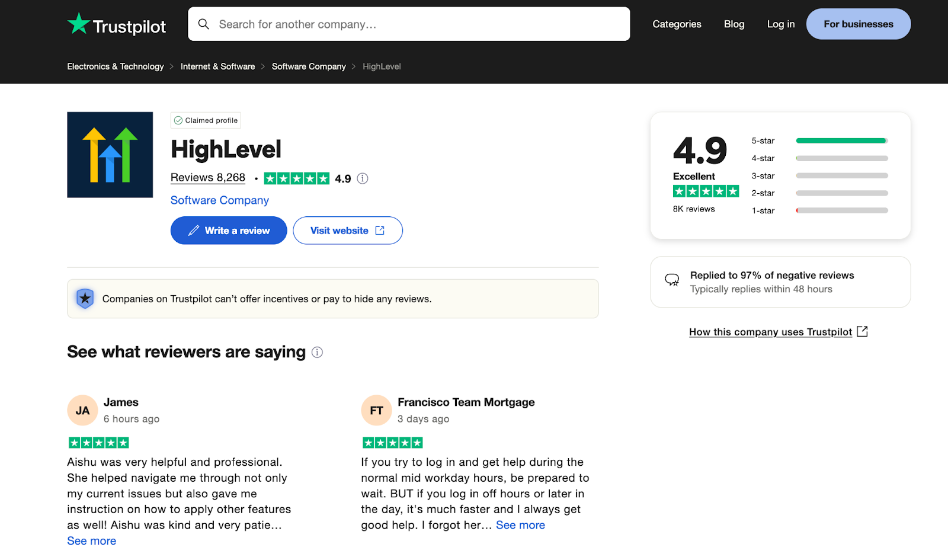Viewport: 948px width, 560px height.
Task: Click Write a review button
Action: coord(229,231)
